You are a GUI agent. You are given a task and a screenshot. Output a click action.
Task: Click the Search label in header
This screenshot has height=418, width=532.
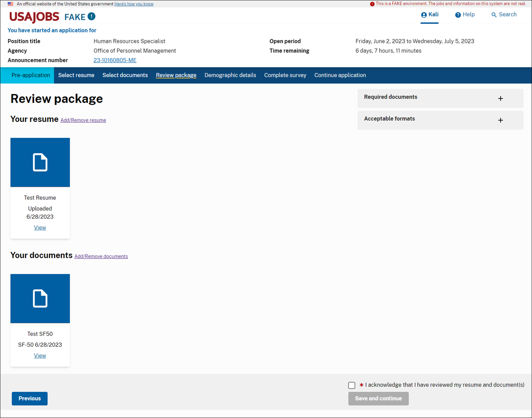pos(508,14)
